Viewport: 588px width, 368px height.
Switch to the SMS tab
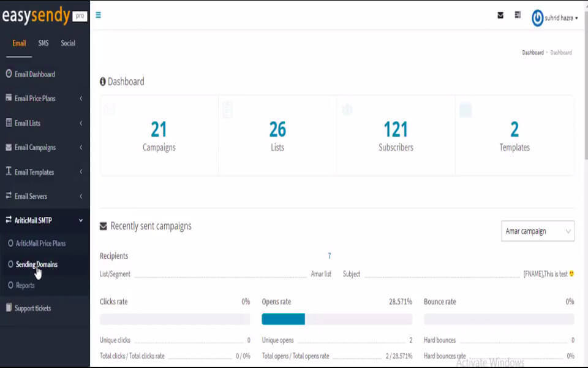coord(43,43)
